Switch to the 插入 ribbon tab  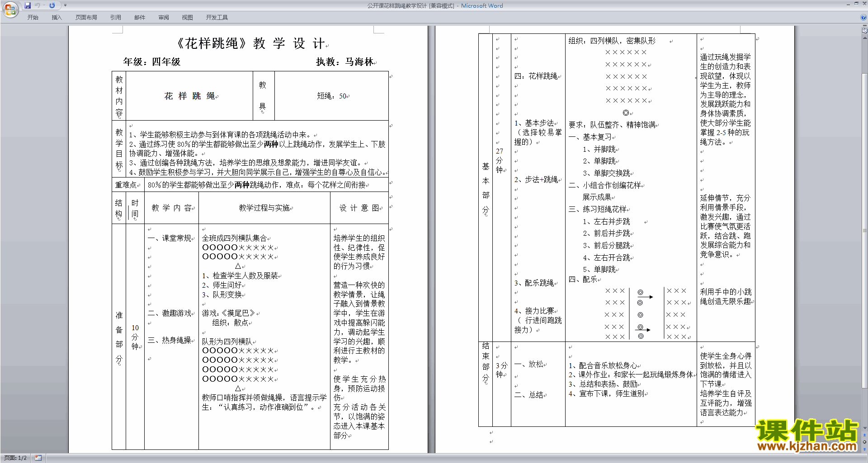pos(57,17)
